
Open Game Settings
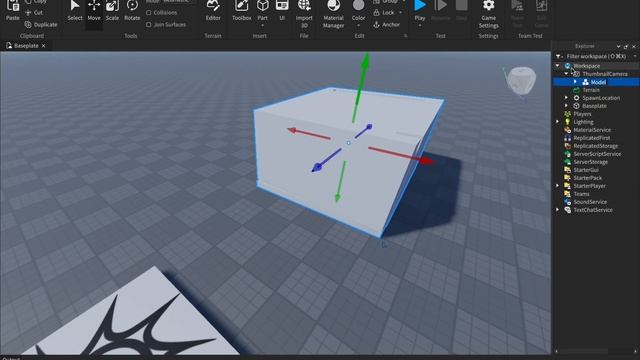click(489, 14)
